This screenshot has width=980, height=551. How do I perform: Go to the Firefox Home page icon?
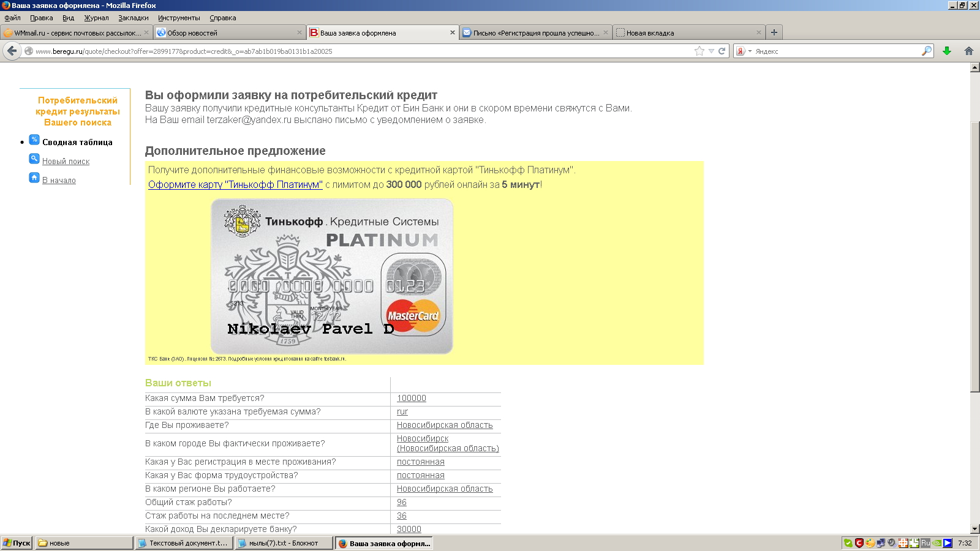968,51
